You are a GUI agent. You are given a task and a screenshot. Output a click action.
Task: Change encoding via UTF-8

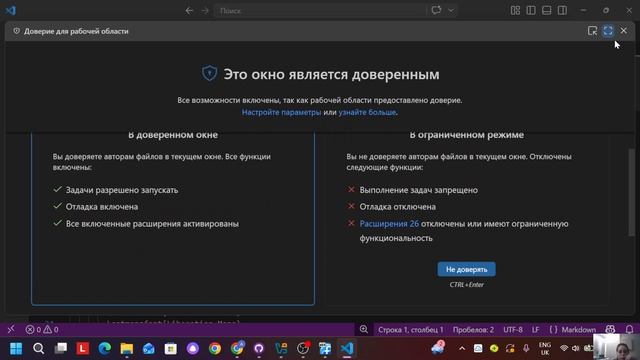pos(513,329)
